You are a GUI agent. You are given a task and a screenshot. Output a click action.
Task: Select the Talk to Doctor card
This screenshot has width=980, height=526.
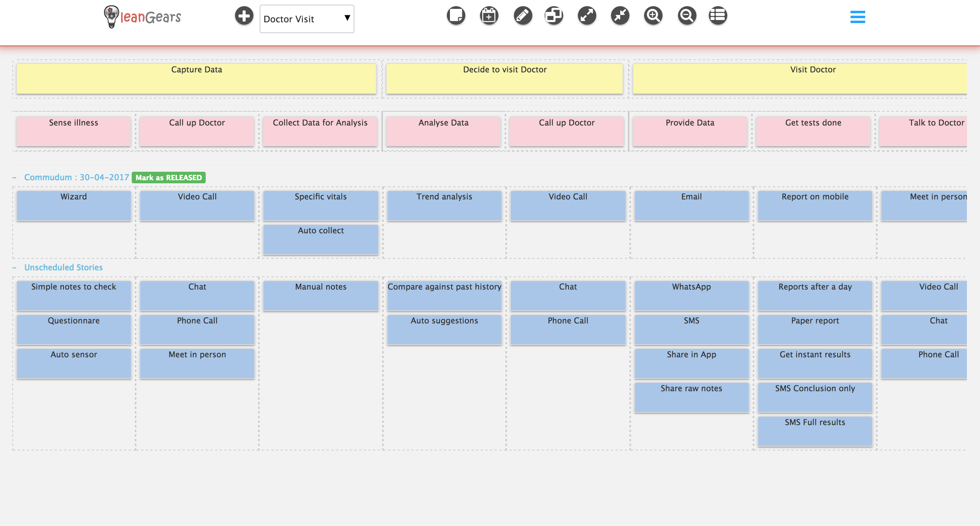(923, 131)
